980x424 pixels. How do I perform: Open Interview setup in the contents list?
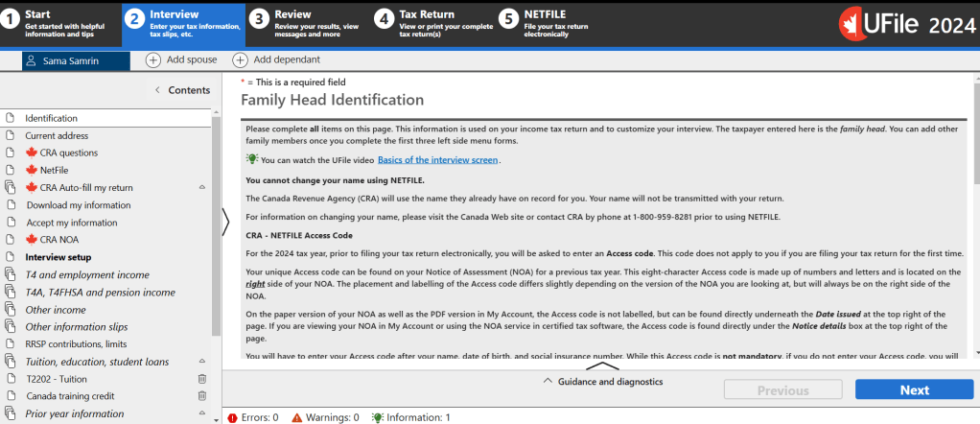coord(58,257)
